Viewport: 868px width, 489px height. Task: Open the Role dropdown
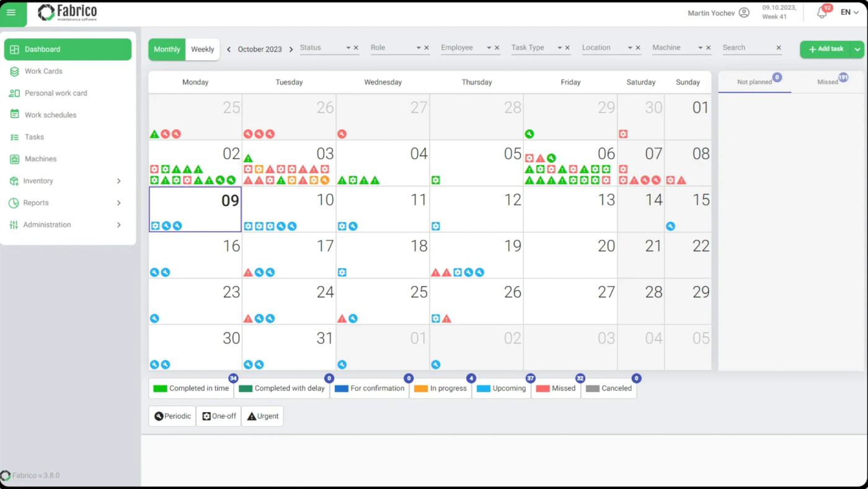point(418,48)
